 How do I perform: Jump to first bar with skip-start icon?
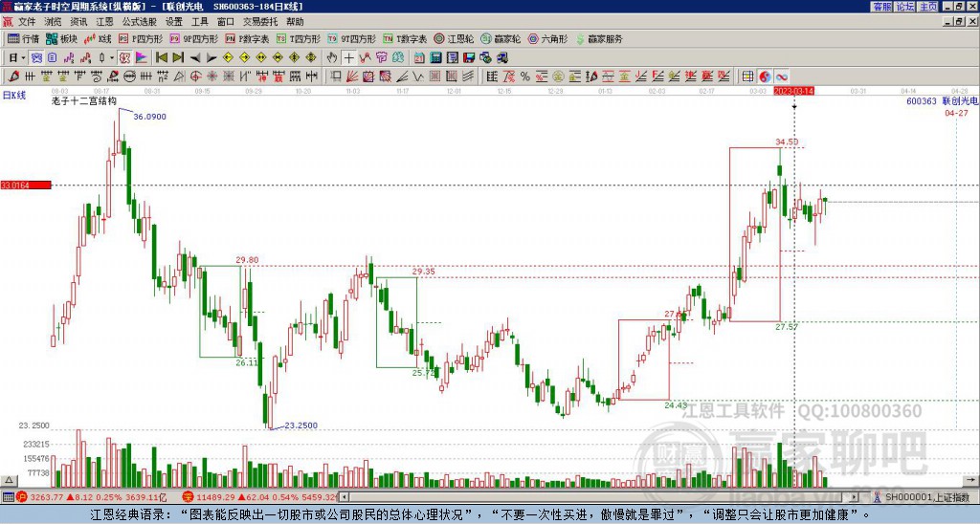click(162, 57)
